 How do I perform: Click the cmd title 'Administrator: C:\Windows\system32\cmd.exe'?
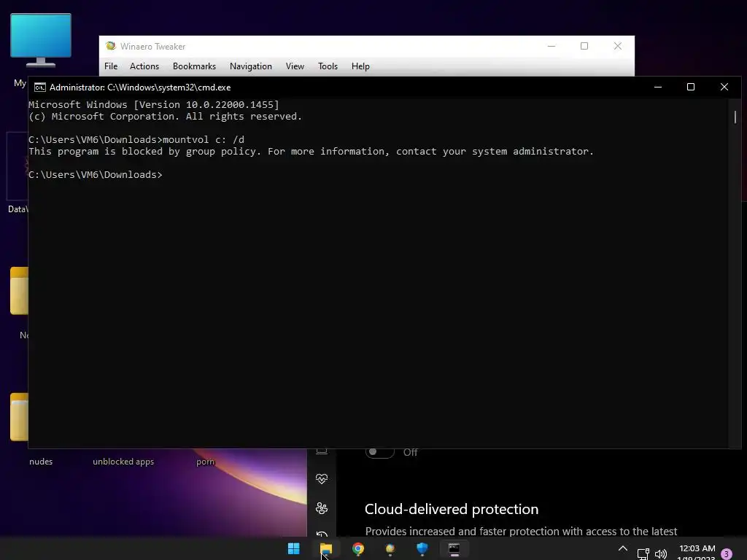click(x=140, y=87)
